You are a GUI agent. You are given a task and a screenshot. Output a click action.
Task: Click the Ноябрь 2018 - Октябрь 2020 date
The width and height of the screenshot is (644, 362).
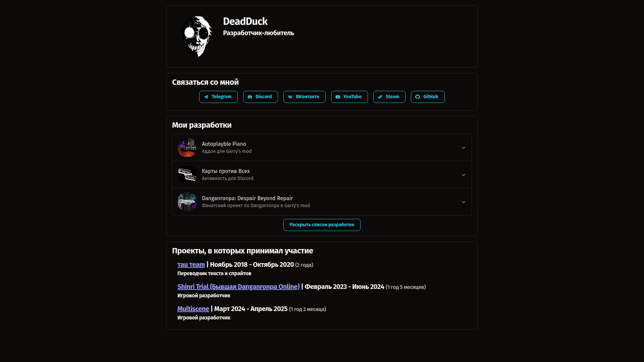coord(252,264)
